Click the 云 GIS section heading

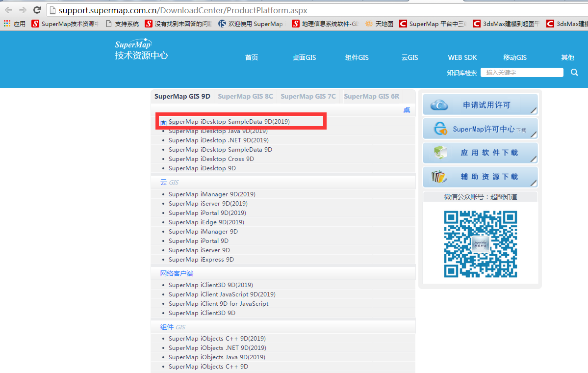tap(169, 183)
